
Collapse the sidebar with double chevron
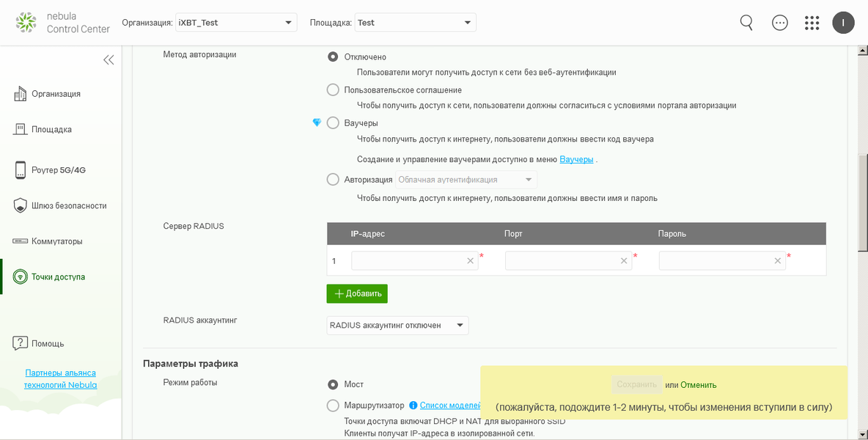point(108,60)
